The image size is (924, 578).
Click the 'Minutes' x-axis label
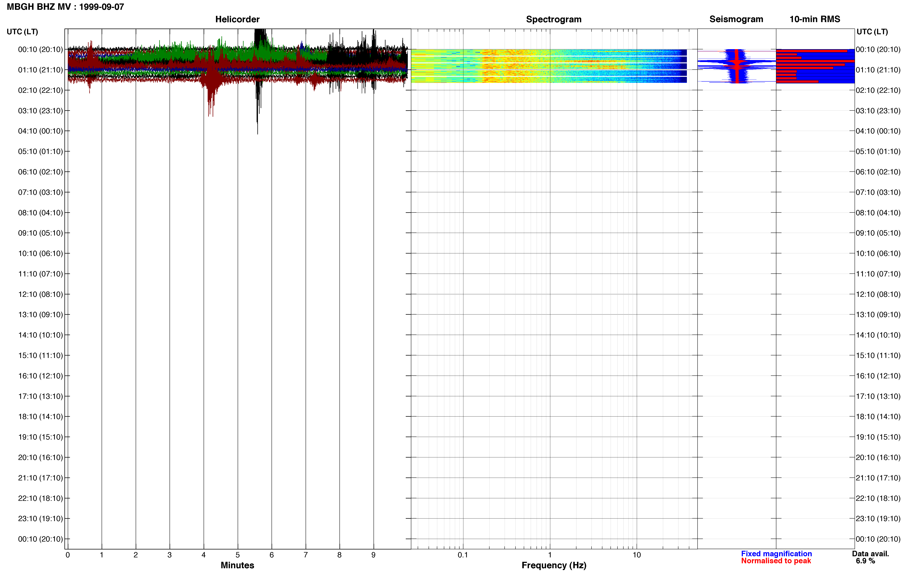click(x=237, y=565)
